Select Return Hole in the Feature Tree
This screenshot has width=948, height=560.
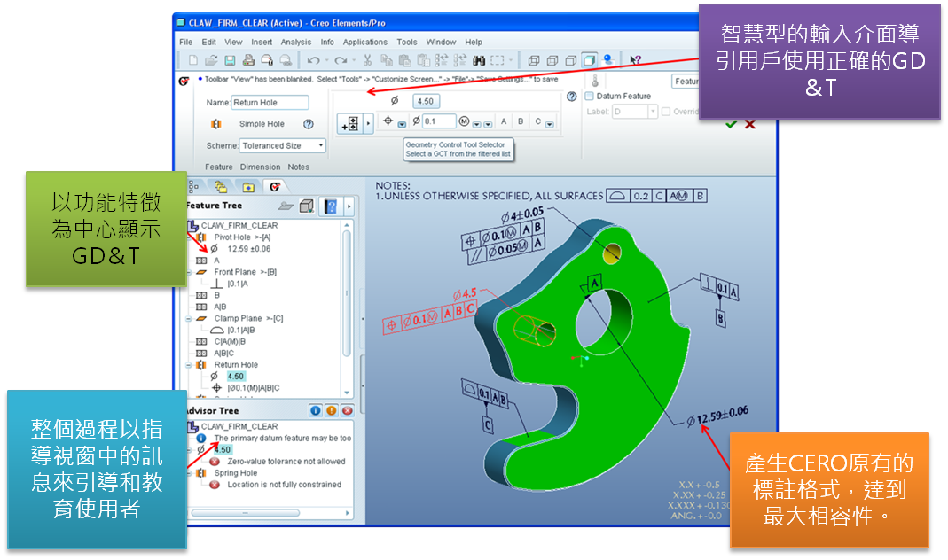point(236,364)
